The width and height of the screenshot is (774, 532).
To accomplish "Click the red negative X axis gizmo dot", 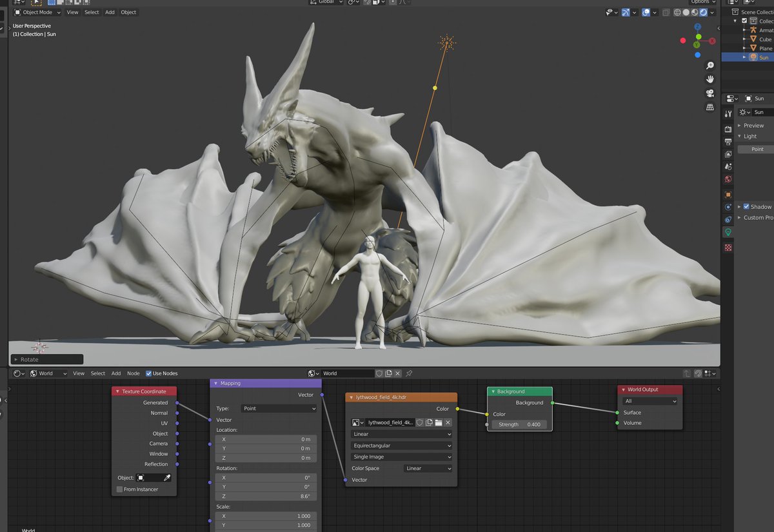I will tap(683, 41).
